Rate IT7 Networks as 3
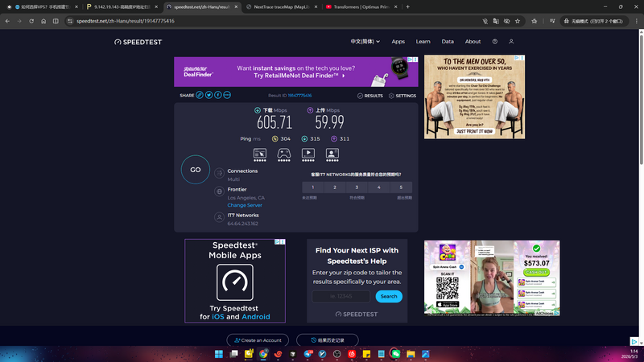The height and width of the screenshot is (362, 644). 357,187
